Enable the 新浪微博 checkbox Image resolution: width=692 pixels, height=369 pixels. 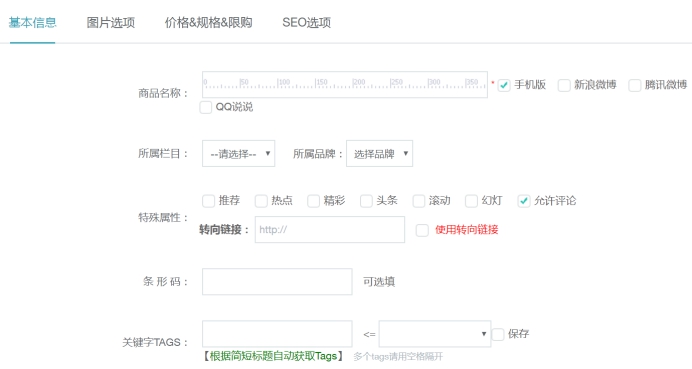[x=564, y=85]
